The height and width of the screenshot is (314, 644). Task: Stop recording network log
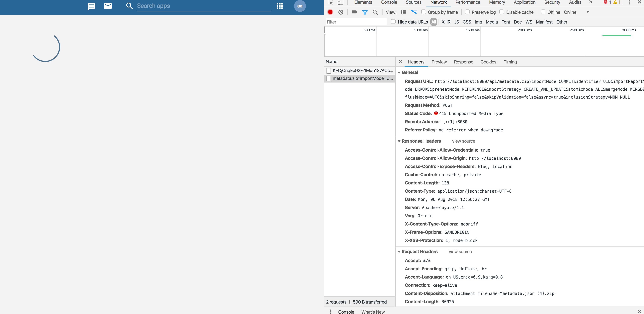click(330, 12)
